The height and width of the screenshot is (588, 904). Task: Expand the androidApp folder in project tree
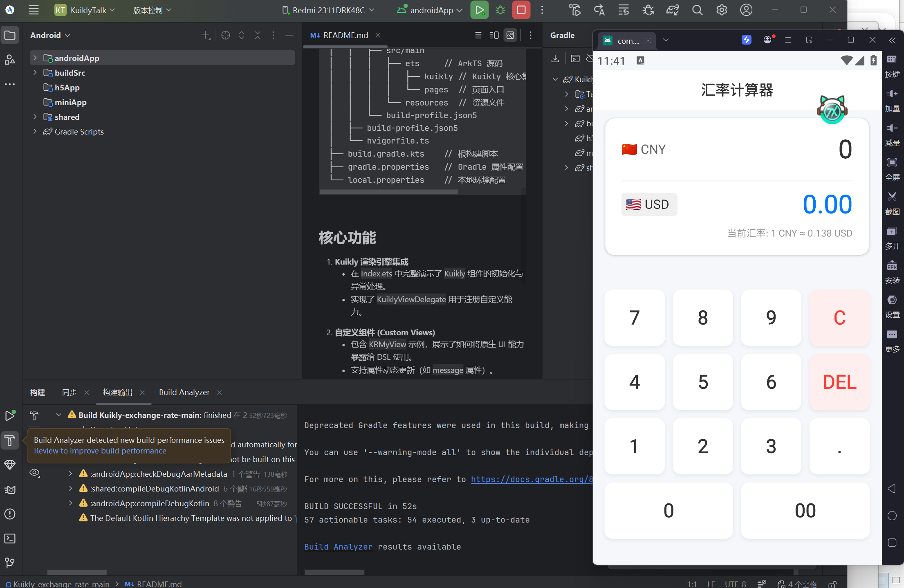[x=35, y=58]
